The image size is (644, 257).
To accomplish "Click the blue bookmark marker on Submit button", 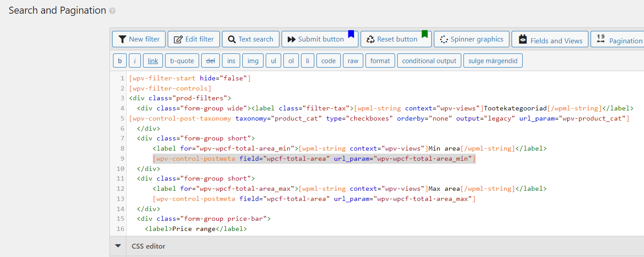I will 351,34.
